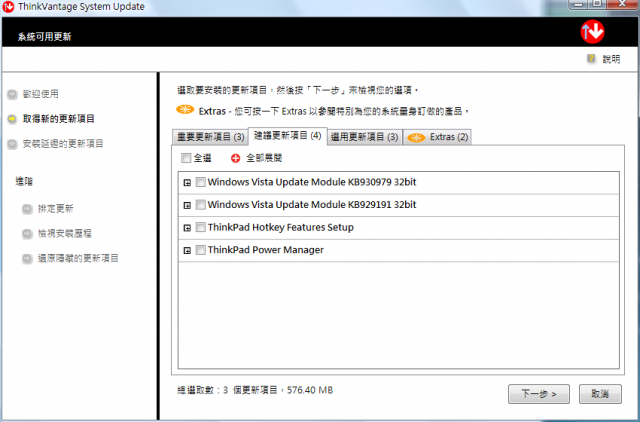Click the text Windows Vista Update Module KB929191 32bit
This screenshot has height=422, width=640.
pos(312,204)
